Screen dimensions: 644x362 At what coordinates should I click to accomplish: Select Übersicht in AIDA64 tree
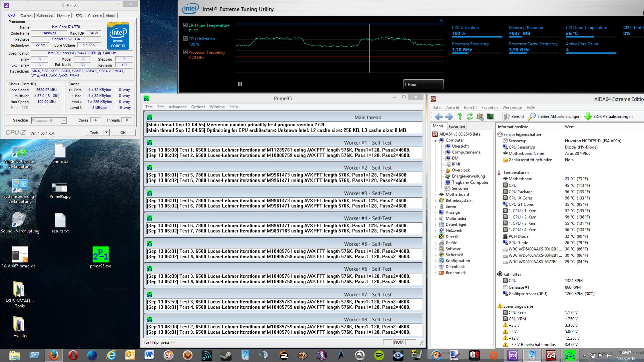point(460,146)
